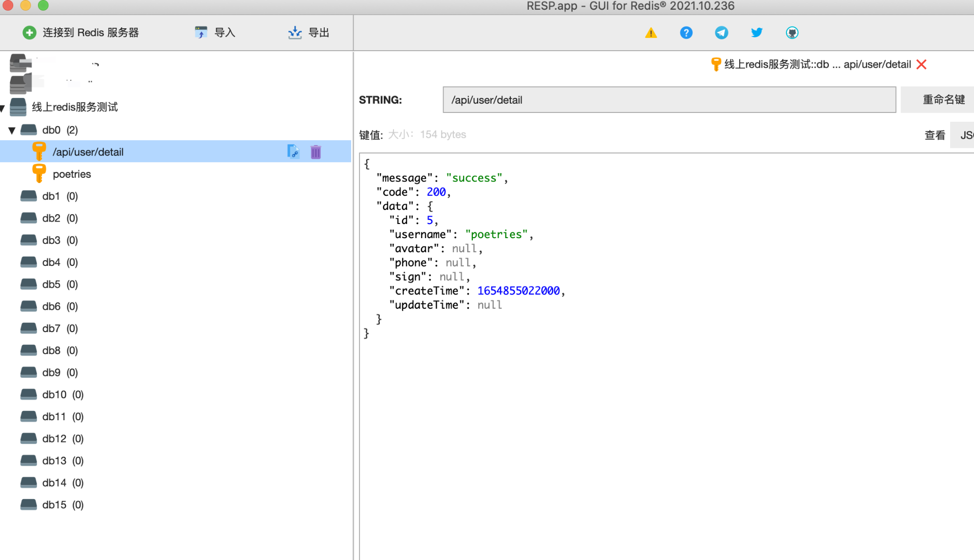Open the yellow warning log icon

651,33
